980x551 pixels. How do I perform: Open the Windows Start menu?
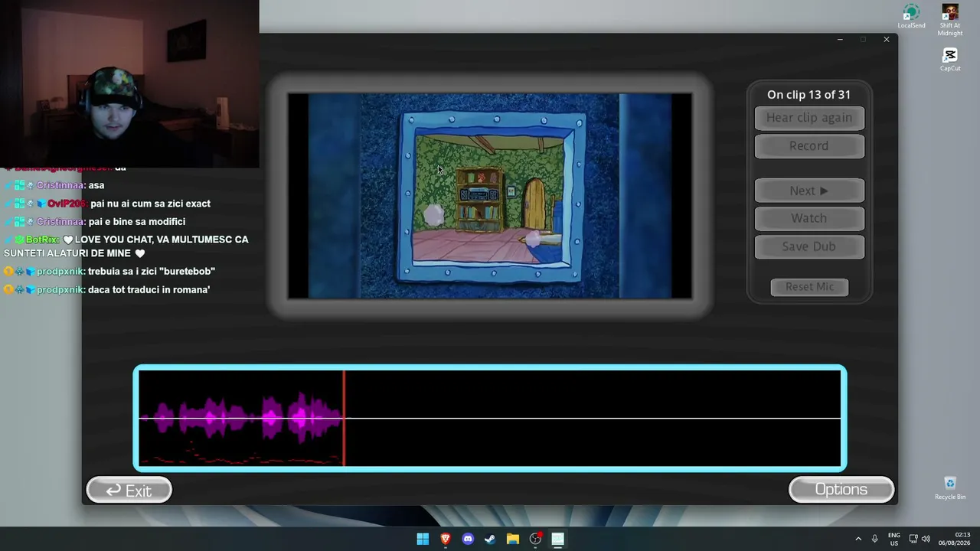pos(423,539)
